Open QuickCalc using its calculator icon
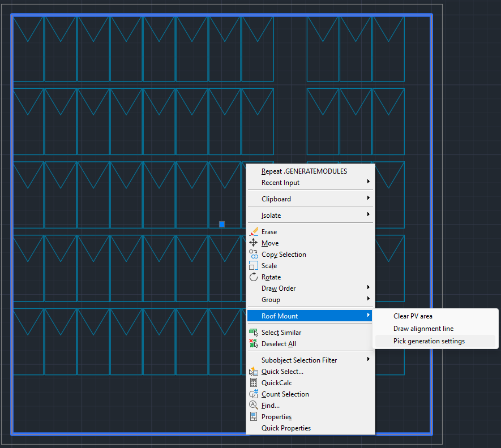501x448 pixels. click(x=254, y=382)
